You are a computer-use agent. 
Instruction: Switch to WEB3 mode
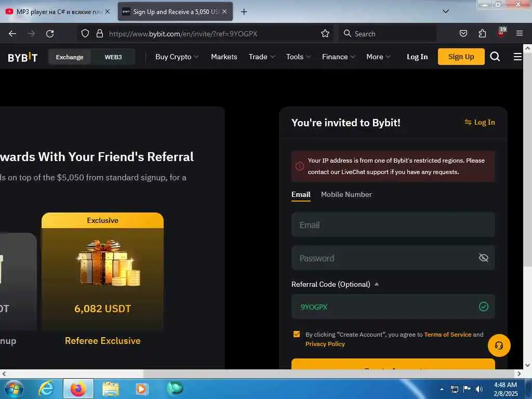pos(113,57)
